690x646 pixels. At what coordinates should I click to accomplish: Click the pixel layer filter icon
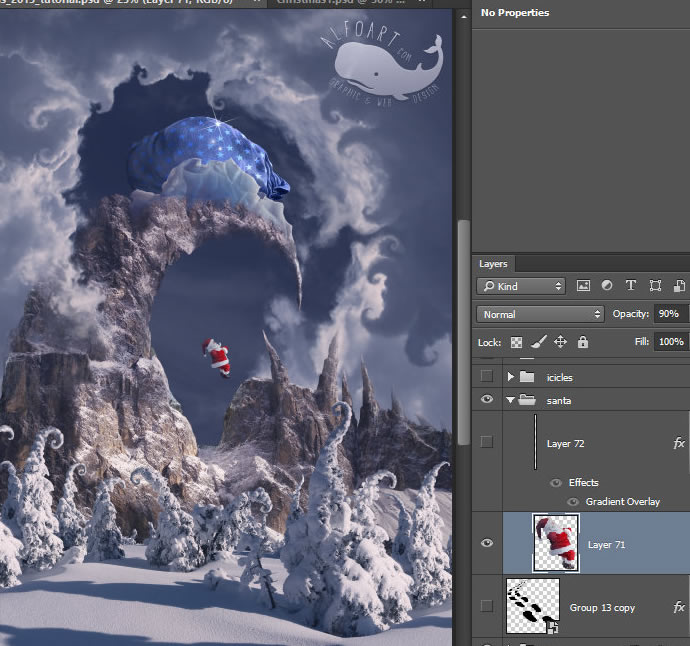(x=583, y=286)
